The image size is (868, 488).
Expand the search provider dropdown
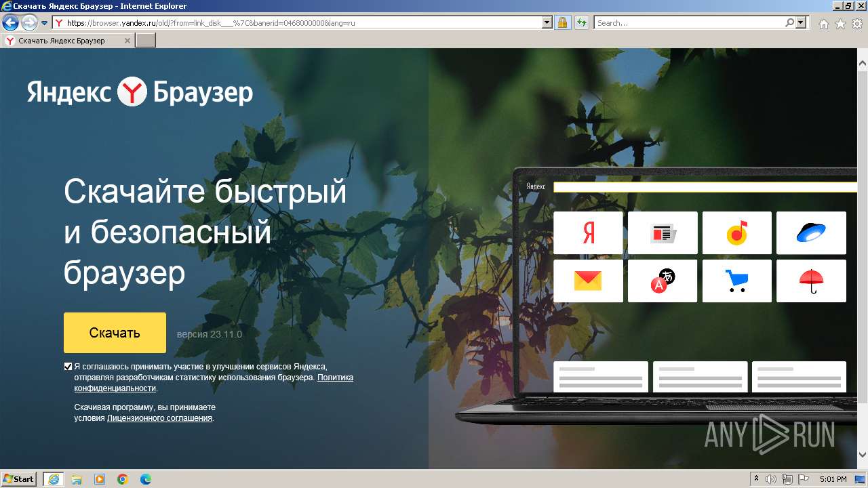point(802,23)
